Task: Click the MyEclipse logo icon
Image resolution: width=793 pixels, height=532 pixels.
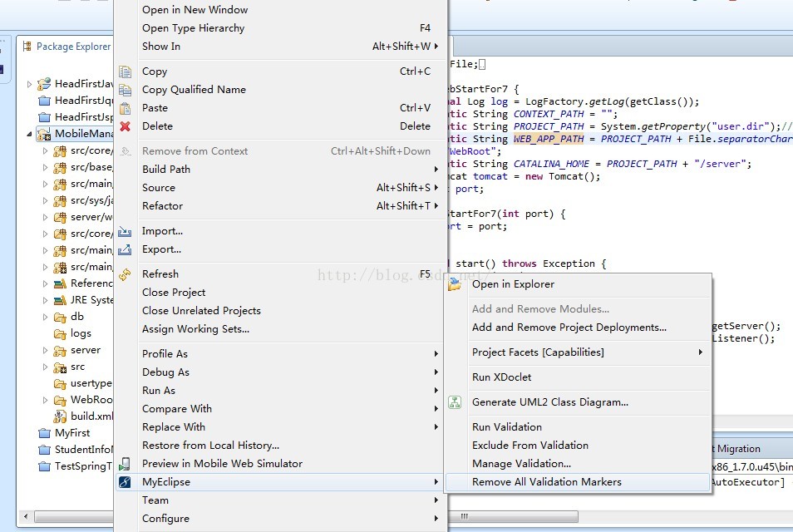Action: tap(125, 482)
